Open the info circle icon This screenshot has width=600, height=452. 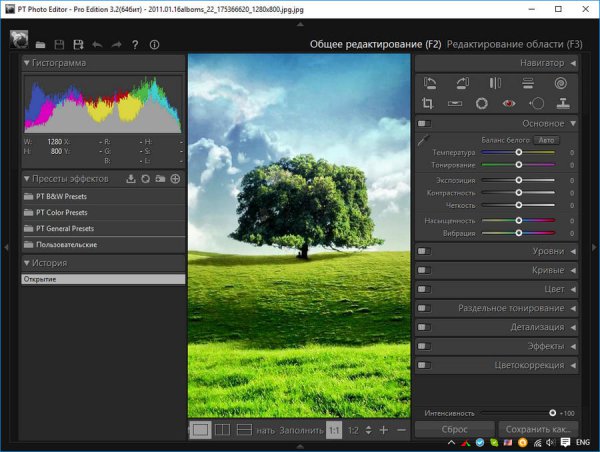point(154,45)
